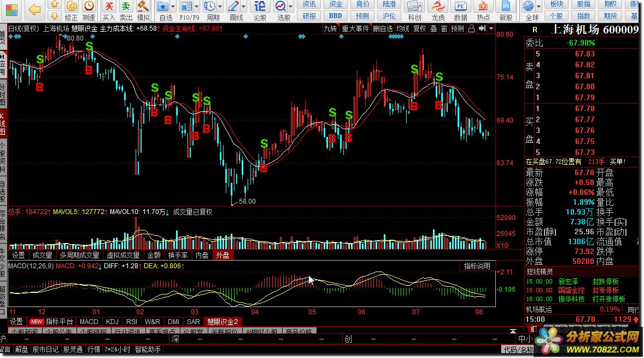Open the 智能助手 assistant
644x358 pixels.
[x=148, y=349]
